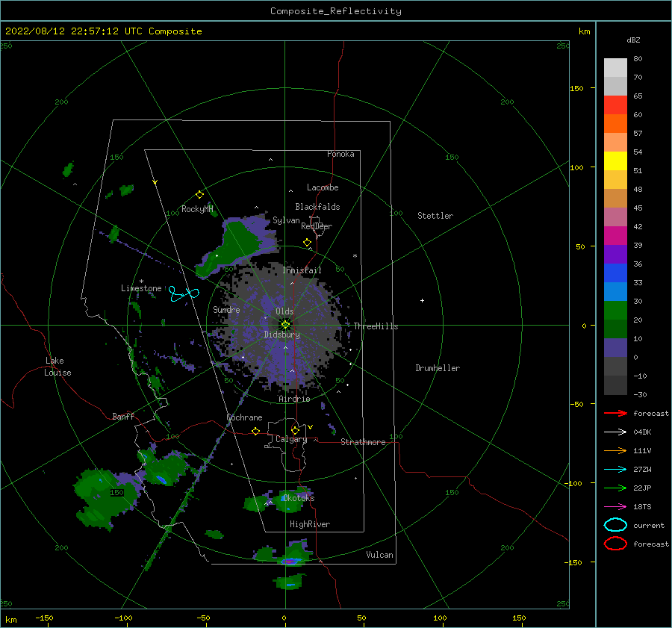This screenshot has width=672, height=628.
Task: Click the Olds city label
Action: tap(284, 311)
